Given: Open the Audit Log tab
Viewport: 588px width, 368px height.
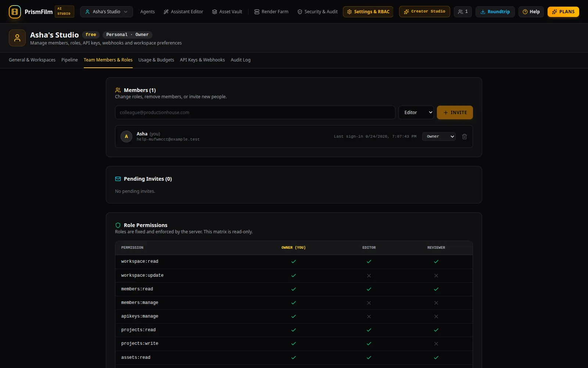Looking at the screenshot, I should tap(241, 60).
